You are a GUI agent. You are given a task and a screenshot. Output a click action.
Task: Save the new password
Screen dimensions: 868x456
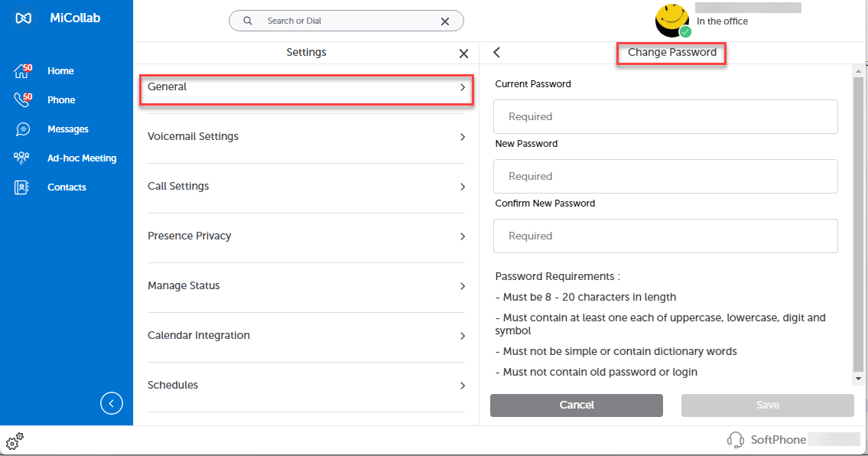[767, 405]
